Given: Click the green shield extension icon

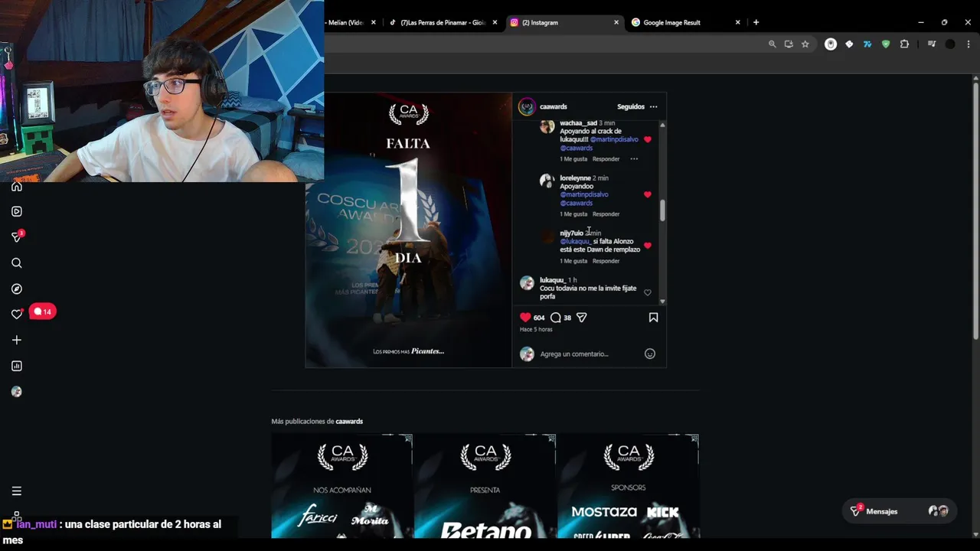Looking at the screenshot, I should tap(886, 44).
